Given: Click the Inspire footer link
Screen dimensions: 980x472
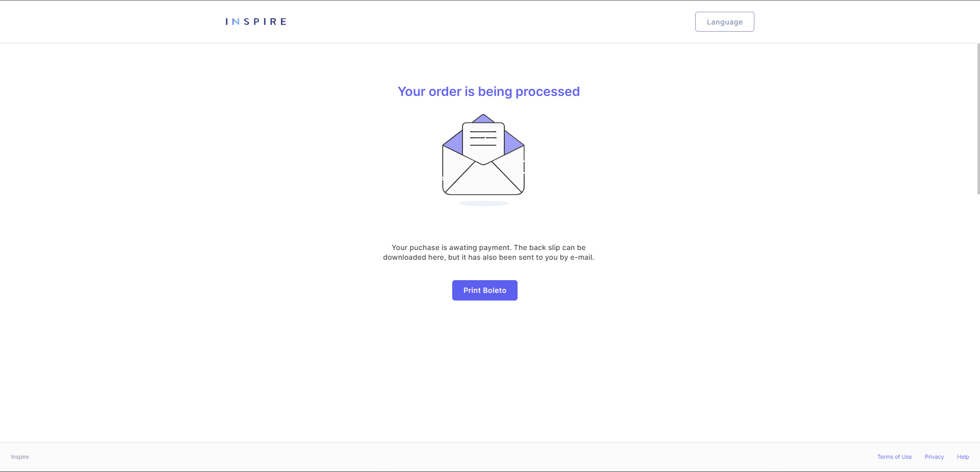Looking at the screenshot, I should (20, 457).
